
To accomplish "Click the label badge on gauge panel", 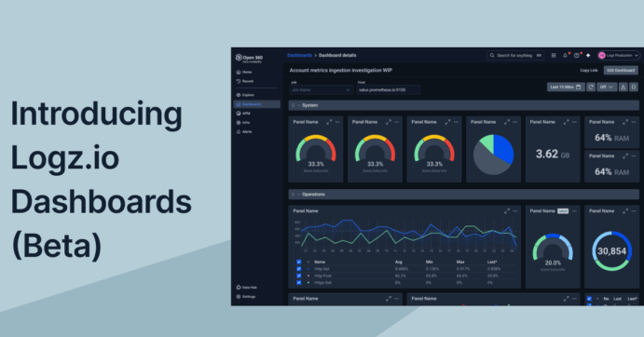I will [x=563, y=211].
